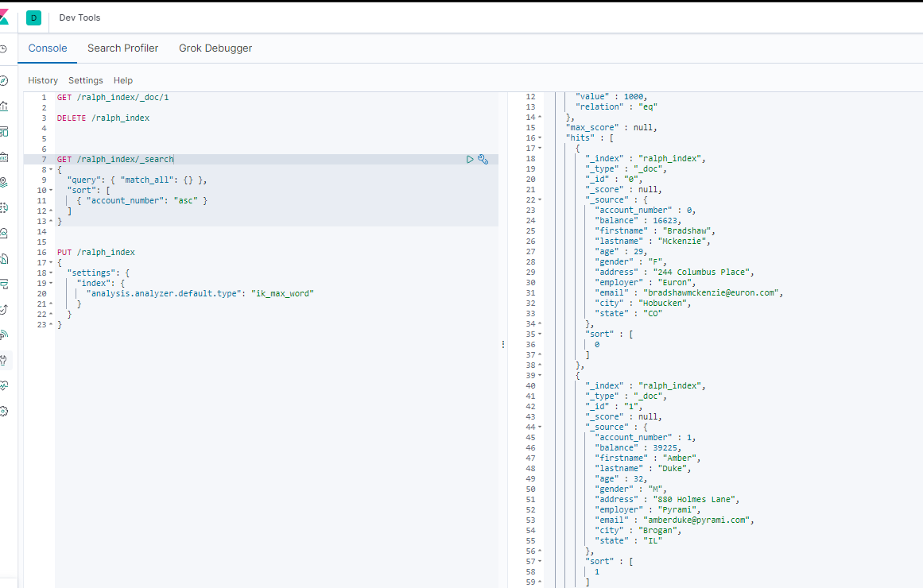Fold the index block at editor line 19
Viewport: 923px width, 588px height.
click(51, 284)
